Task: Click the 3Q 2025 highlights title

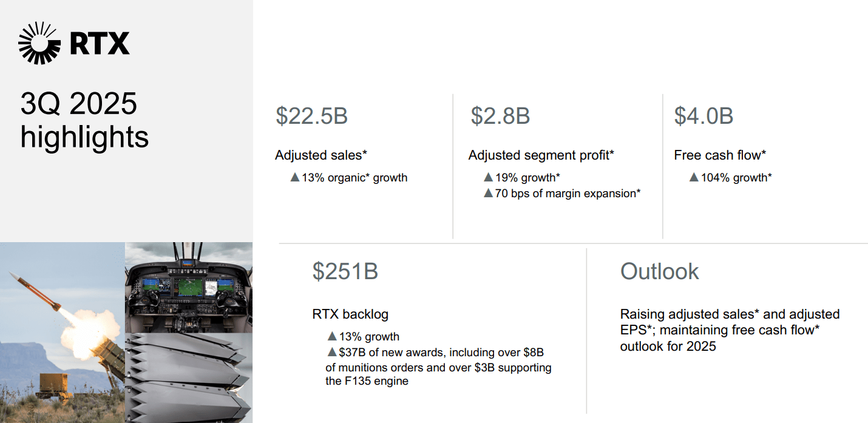Action: (x=84, y=120)
